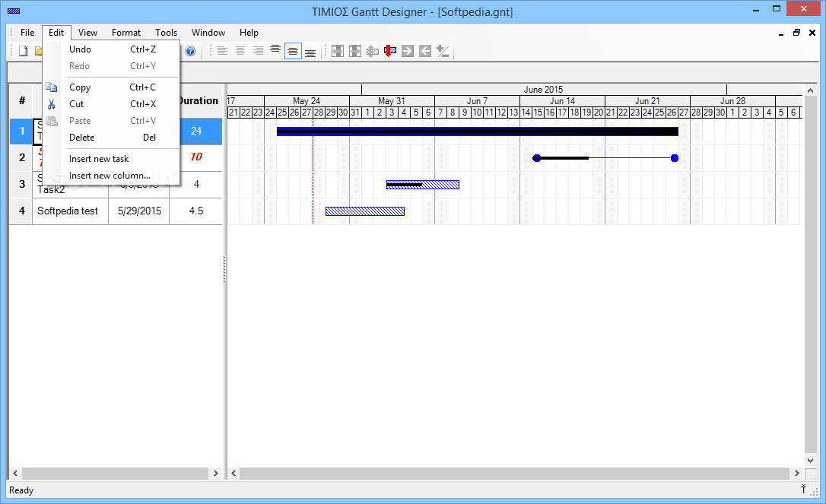Select row header number 4
826x504 pixels.
click(x=21, y=211)
